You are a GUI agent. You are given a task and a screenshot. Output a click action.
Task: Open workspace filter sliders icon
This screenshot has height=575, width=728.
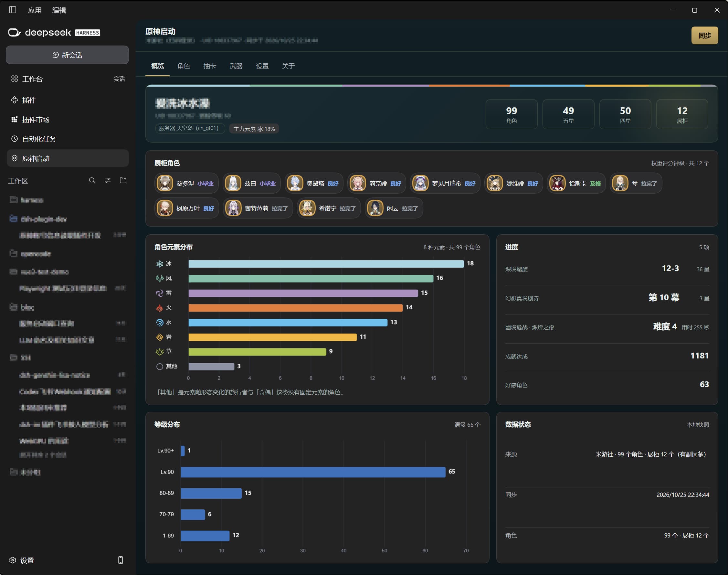click(107, 180)
